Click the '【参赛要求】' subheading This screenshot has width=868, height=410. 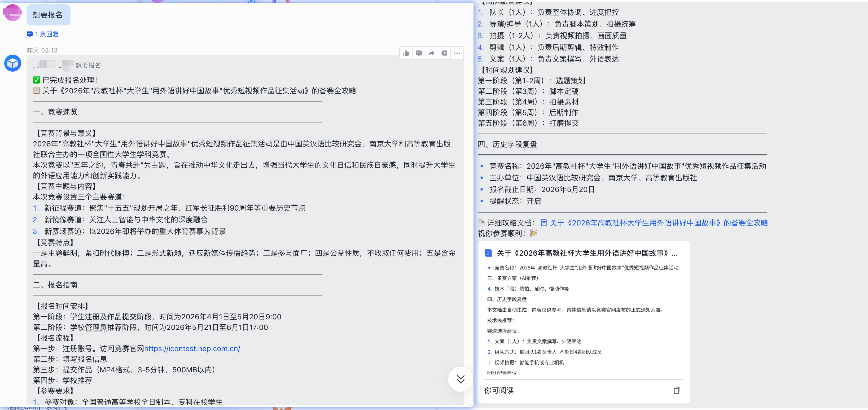[x=55, y=391]
